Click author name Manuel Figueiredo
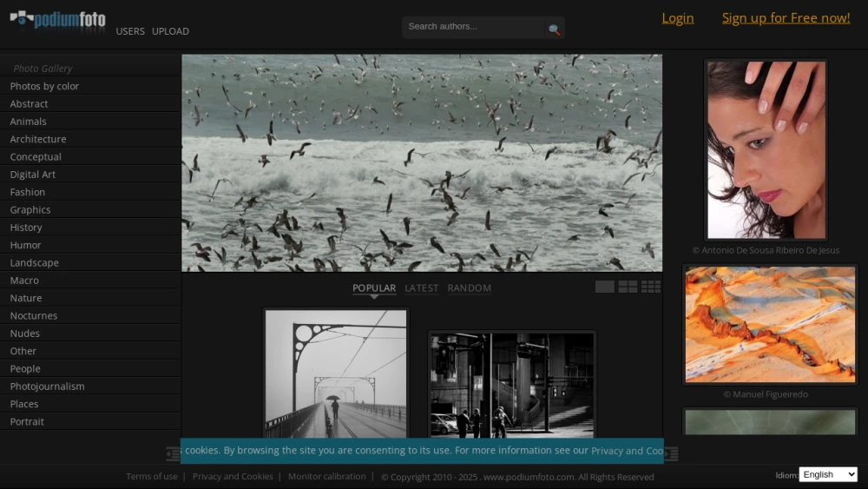Viewport: 868px width, 489px height. click(766, 394)
